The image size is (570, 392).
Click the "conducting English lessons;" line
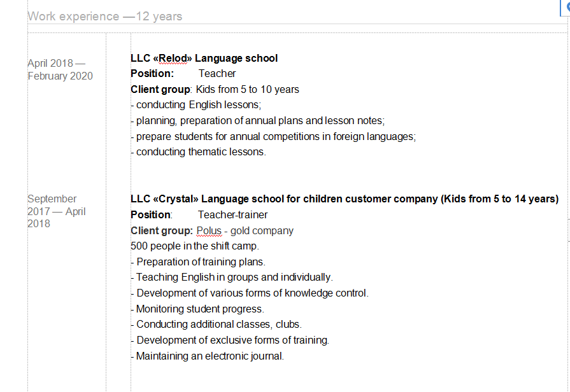click(199, 105)
